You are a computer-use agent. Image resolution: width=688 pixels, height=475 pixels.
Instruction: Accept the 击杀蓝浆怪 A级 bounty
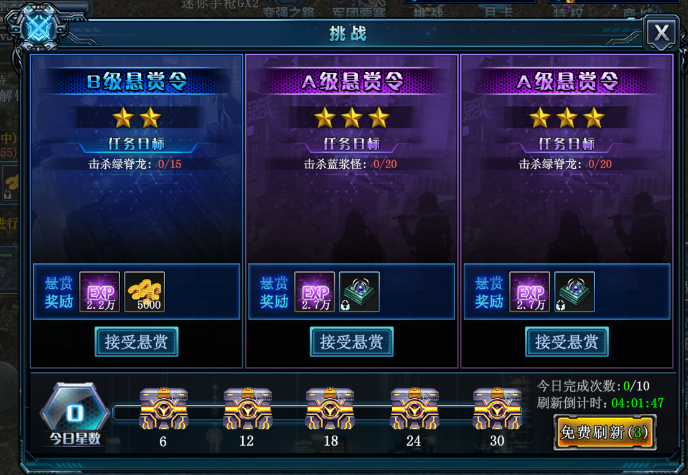[351, 342]
